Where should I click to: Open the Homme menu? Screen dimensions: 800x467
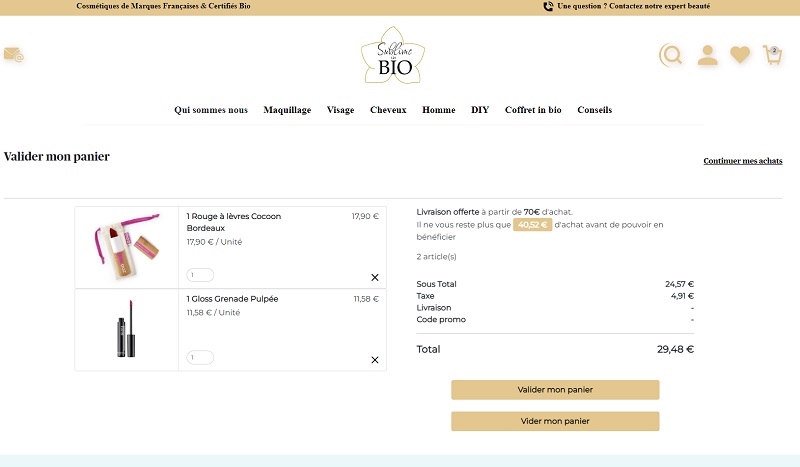(x=439, y=110)
